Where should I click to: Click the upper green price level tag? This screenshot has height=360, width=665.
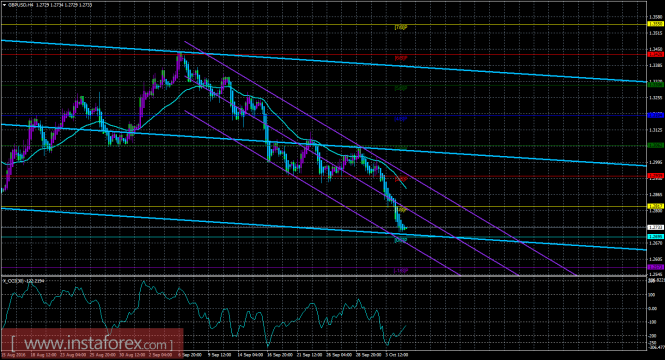coord(656,85)
